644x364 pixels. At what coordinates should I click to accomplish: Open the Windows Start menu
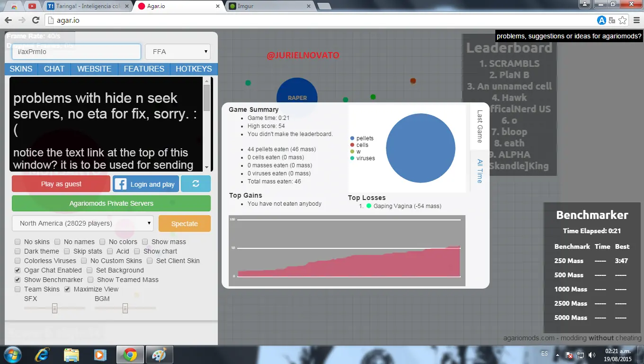(x=12, y=355)
